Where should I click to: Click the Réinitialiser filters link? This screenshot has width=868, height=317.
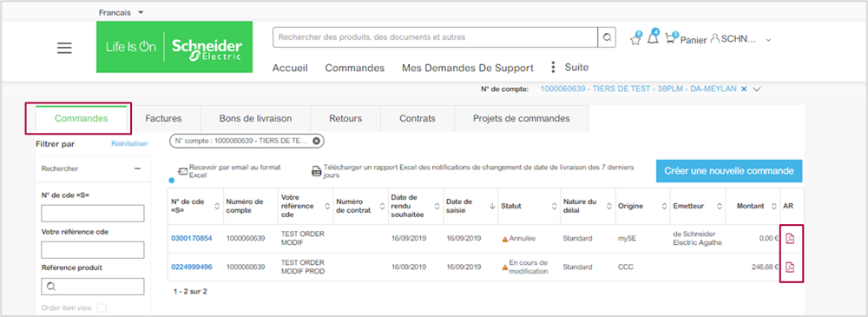(129, 143)
